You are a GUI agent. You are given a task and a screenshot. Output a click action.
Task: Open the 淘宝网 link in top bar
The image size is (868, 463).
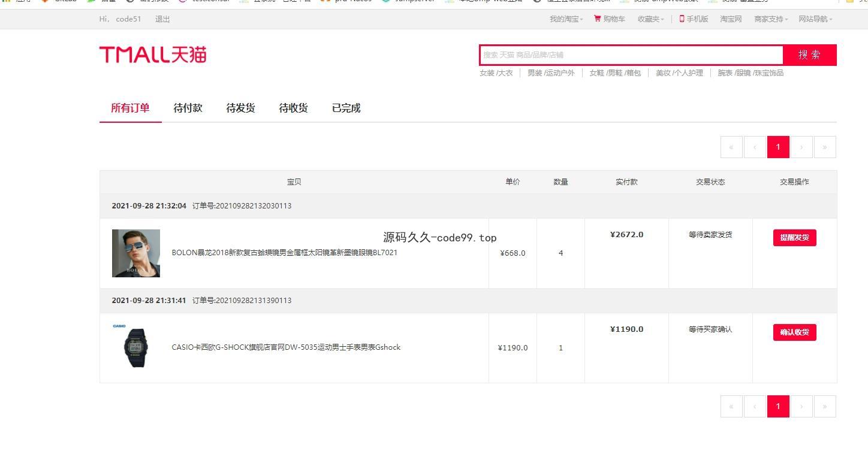[731, 19]
